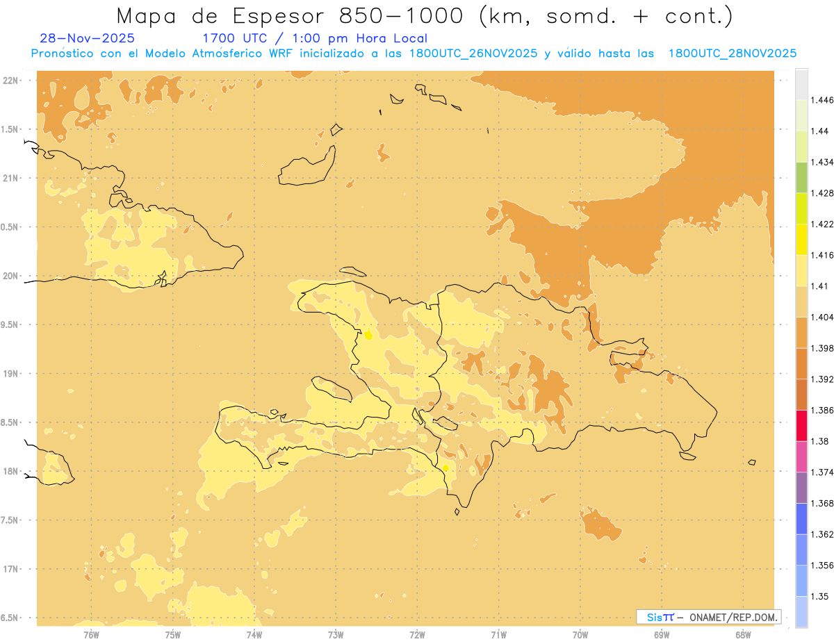Click the colorbar value 1.398

click(x=822, y=348)
